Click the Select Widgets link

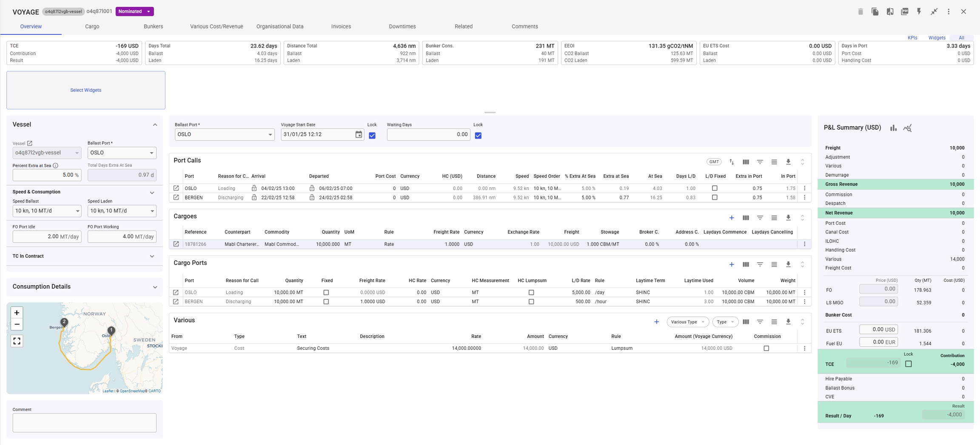tap(85, 90)
